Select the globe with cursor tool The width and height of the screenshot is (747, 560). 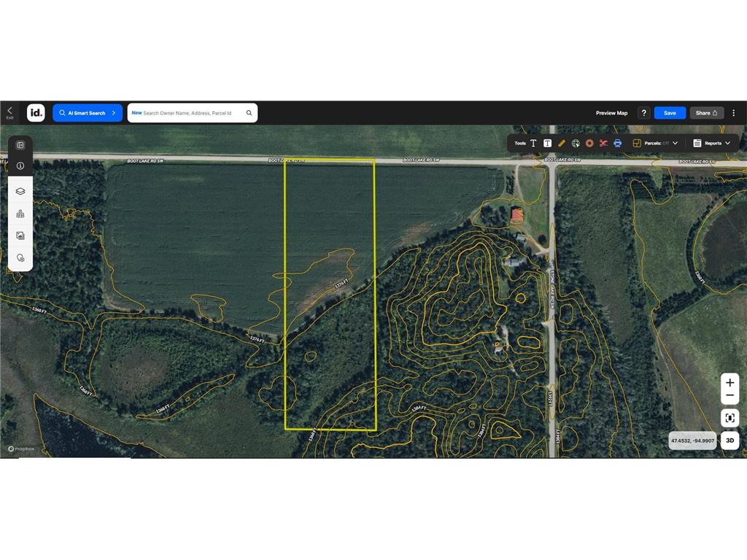[x=576, y=143]
